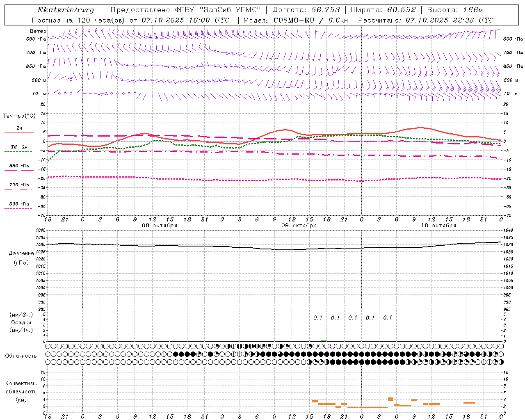Click the 'Осадки' precipitation label
The width and height of the screenshot is (525, 420).
pos(21,322)
